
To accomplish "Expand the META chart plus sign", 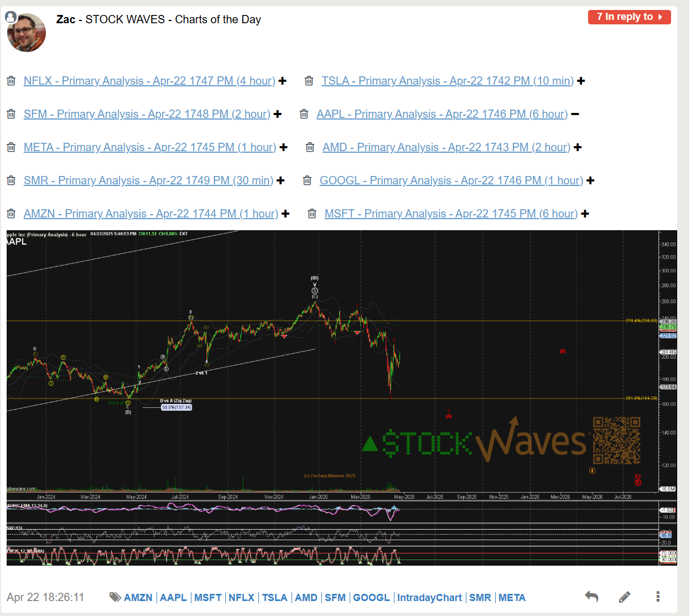I will click(284, 148).
